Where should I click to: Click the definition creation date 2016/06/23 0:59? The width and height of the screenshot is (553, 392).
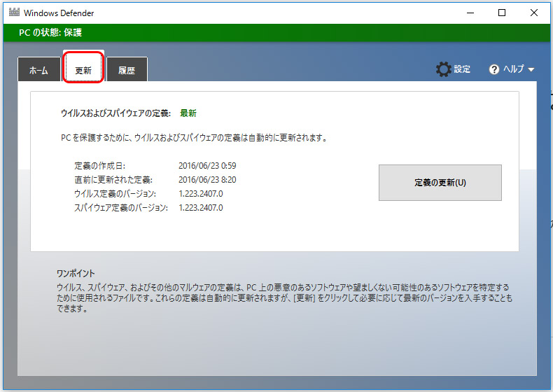[207, 166]
